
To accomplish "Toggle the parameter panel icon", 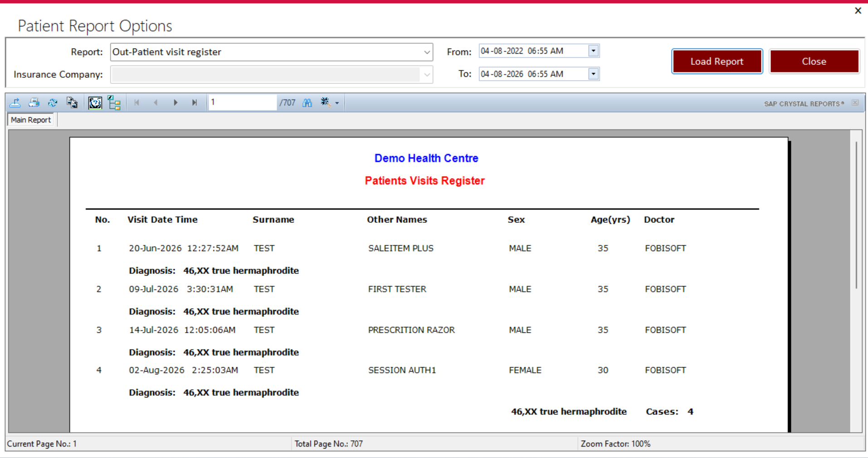I will 95,103.
